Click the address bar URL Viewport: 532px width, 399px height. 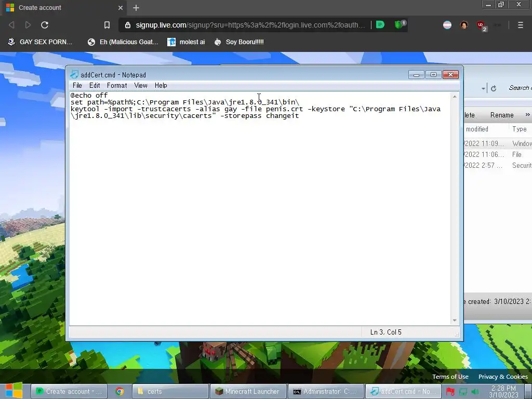250,25
